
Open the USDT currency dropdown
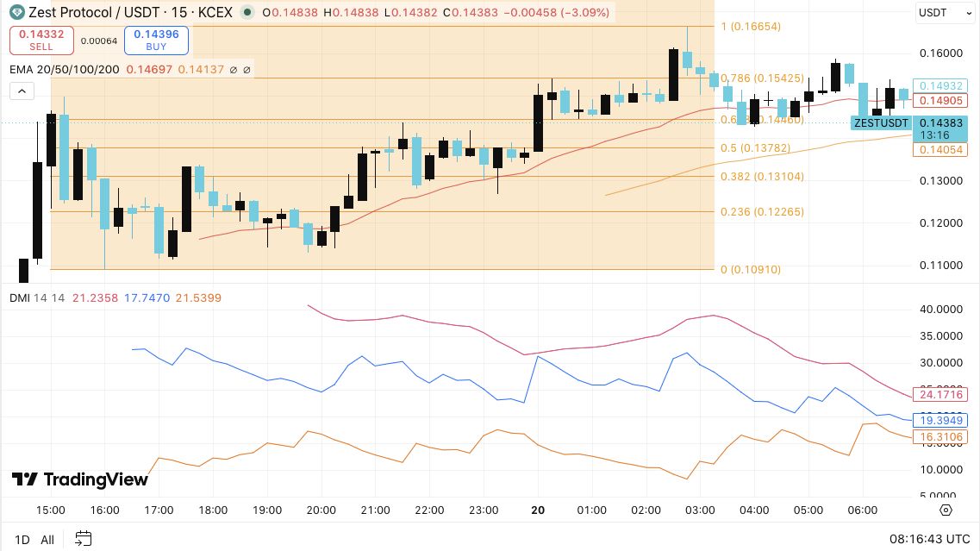tap(945, 13)
